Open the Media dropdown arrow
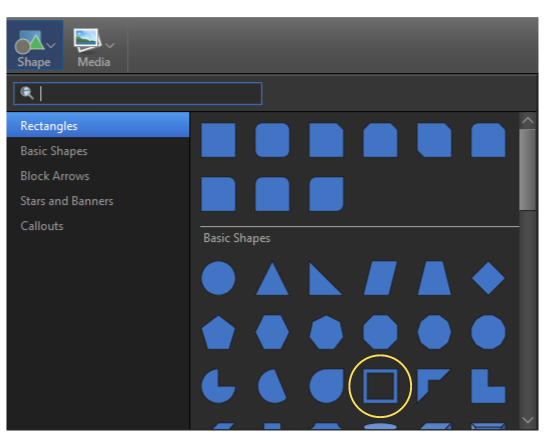Viewport: 545px width, 446px height. (109, 45)
